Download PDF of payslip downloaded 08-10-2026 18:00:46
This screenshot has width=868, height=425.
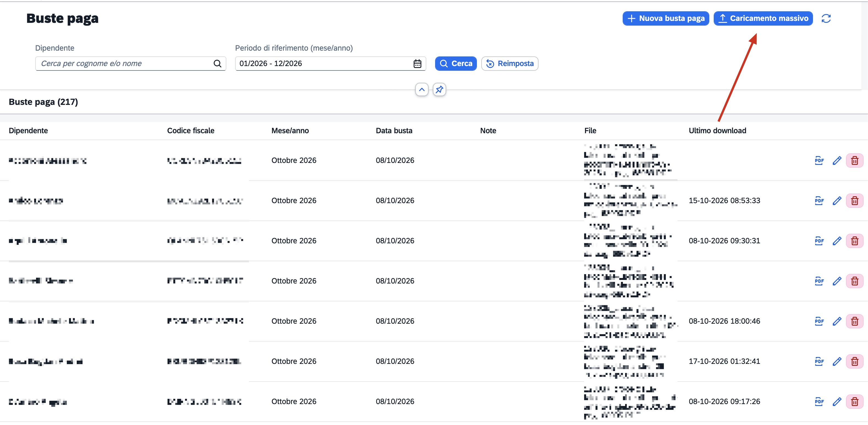click(x=819, y=321)
